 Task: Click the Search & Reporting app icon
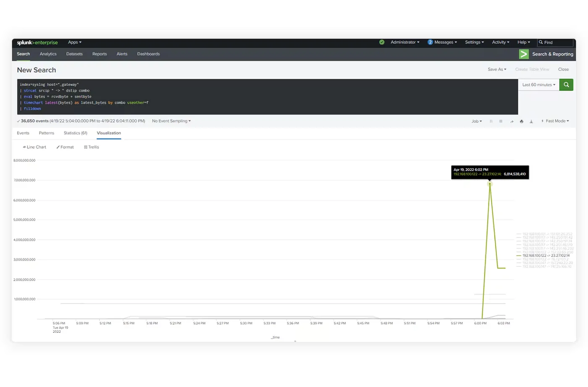524,54
